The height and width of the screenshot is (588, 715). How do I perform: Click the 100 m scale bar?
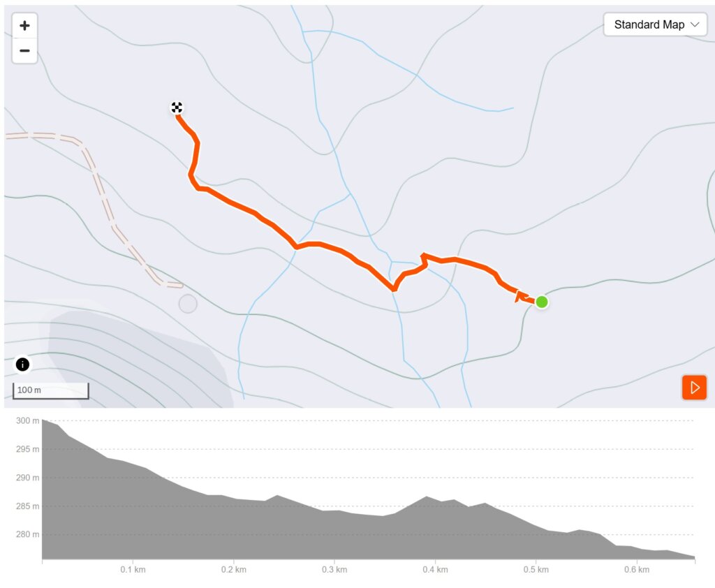[50, 390]
